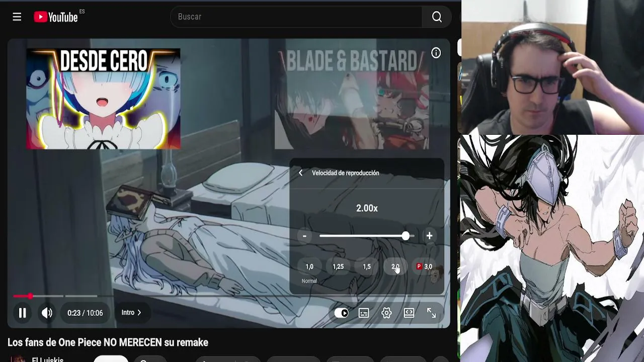
Task: Select the Premium 3,0 speed preset
Action: point(424,267)
